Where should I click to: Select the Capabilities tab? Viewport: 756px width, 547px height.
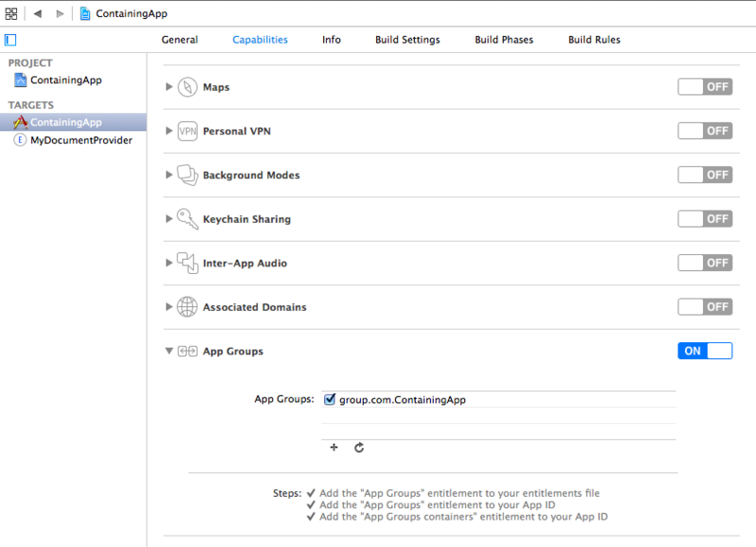point(260,40)
